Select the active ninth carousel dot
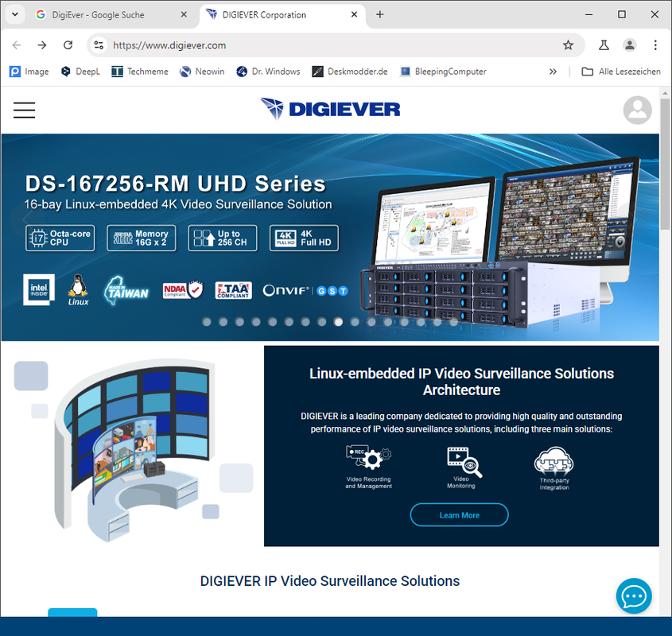Image resolution: width=672 pixels, height=636 pixels. (x=338, y=322)
